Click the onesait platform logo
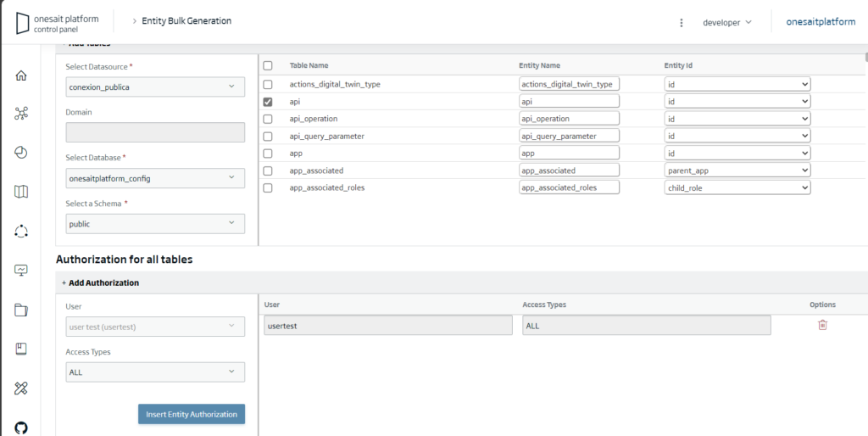This screenshot has height=436, width=868. pos(58,23)
